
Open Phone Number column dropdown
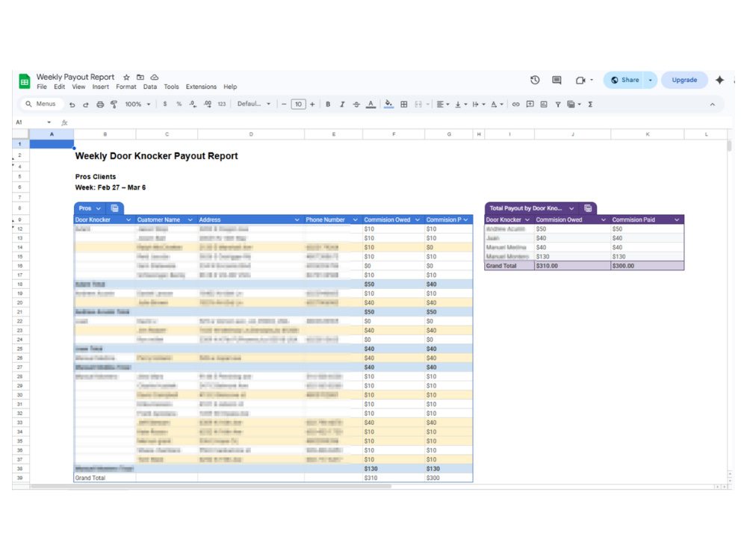pyautogui.click(x=355, y=220)
